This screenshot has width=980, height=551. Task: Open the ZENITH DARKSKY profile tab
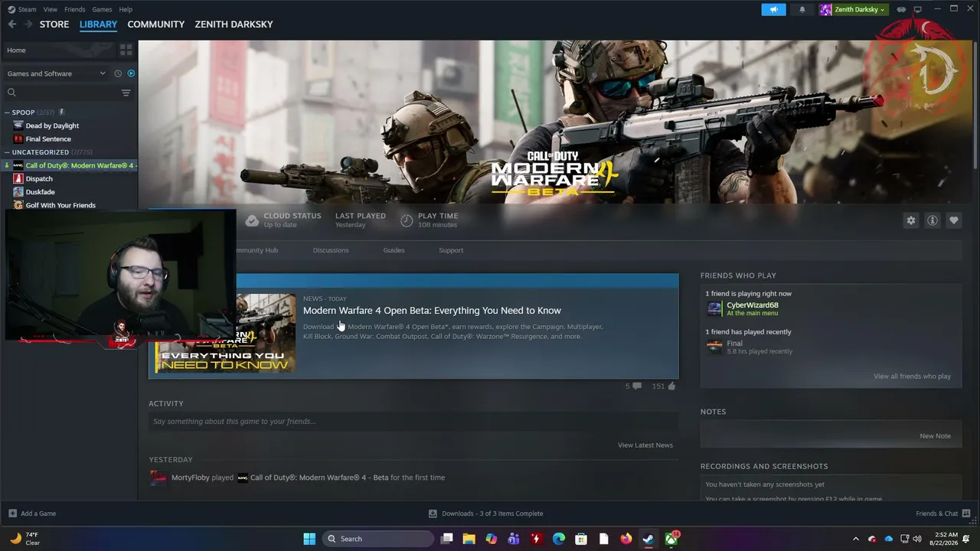234,24
